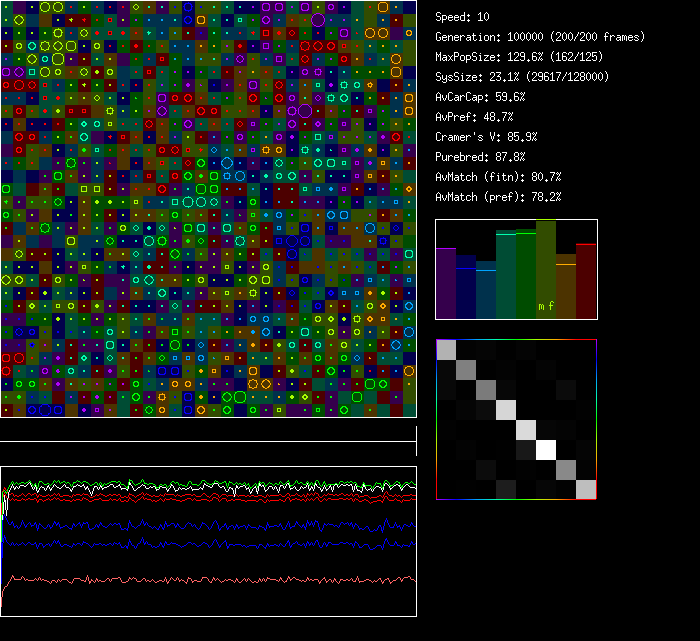This screenshot has height=641, width=700.
Task: Click the purple bar in histogram
Action: 446,283
